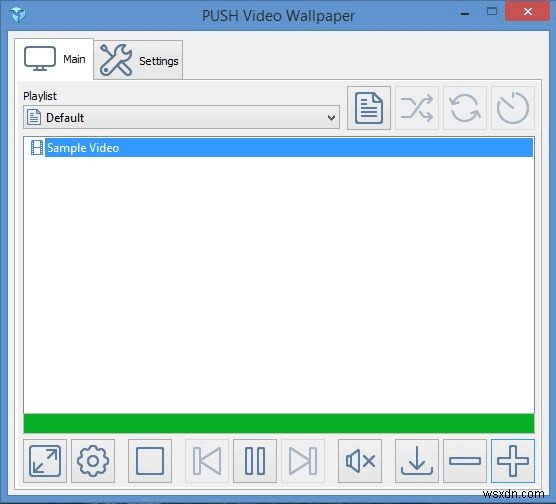556x504 pixels.
Task: Switch to the Main tab
Action: [x=54, y=59]
